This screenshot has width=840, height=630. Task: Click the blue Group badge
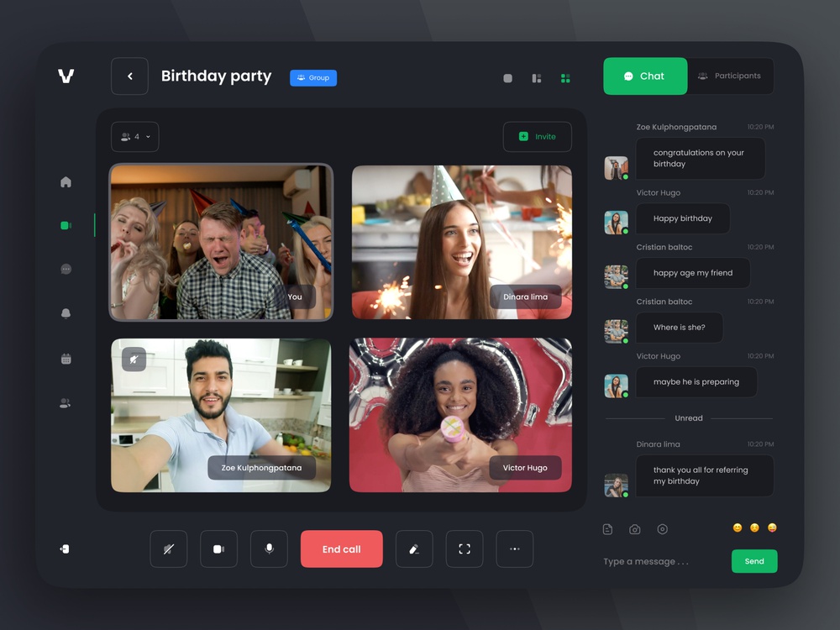tap(313, 77)
